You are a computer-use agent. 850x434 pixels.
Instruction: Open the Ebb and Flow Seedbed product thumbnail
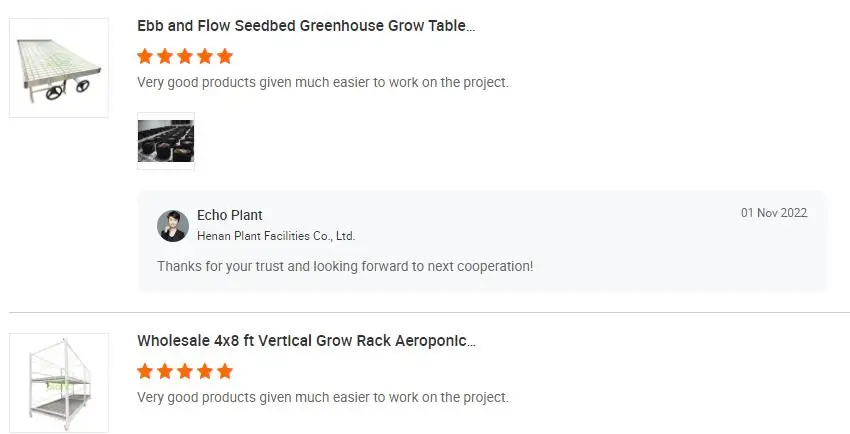[59, 68]
